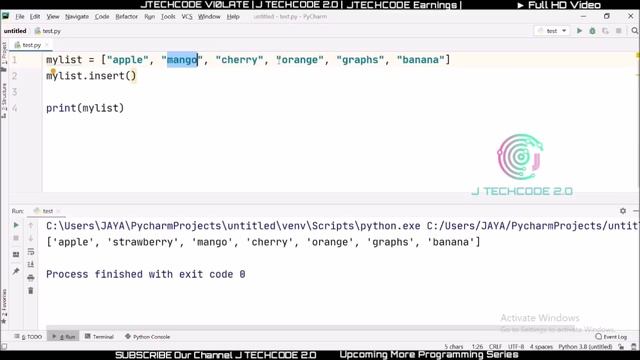Toggle tool window bars icon bottom-left
This screenshot has width=640, height=360.
[x=4, y=347]
